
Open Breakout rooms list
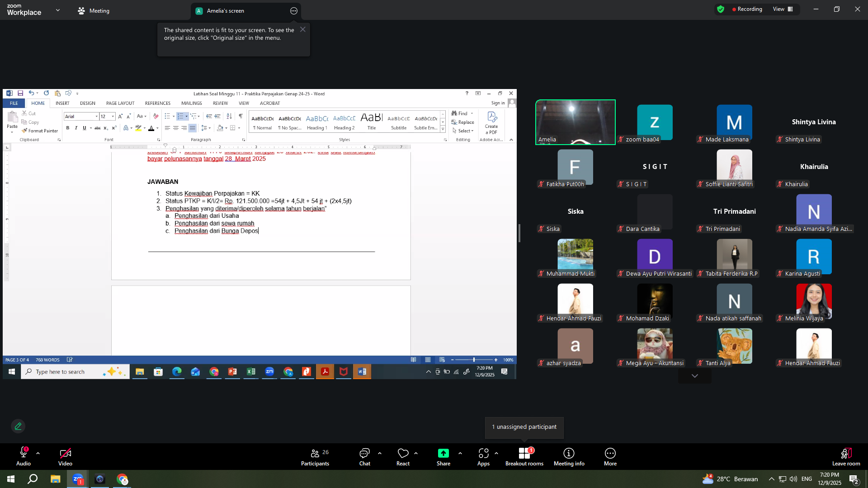(x=524, y=456)
